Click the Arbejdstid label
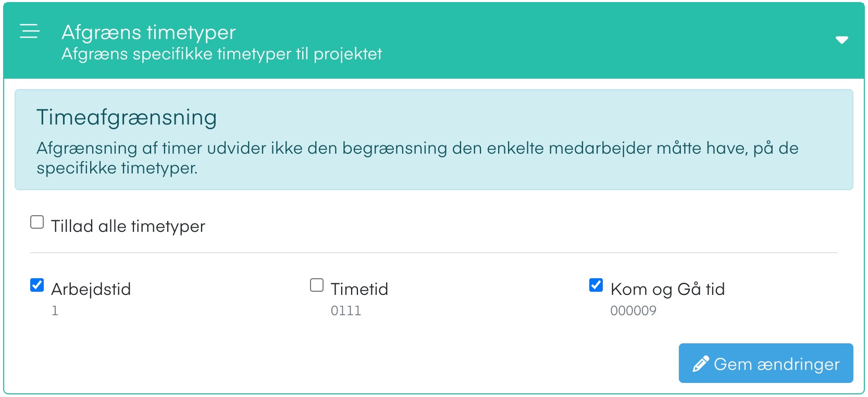This screenshot has height=397, width=868. [x=91, y=289]
